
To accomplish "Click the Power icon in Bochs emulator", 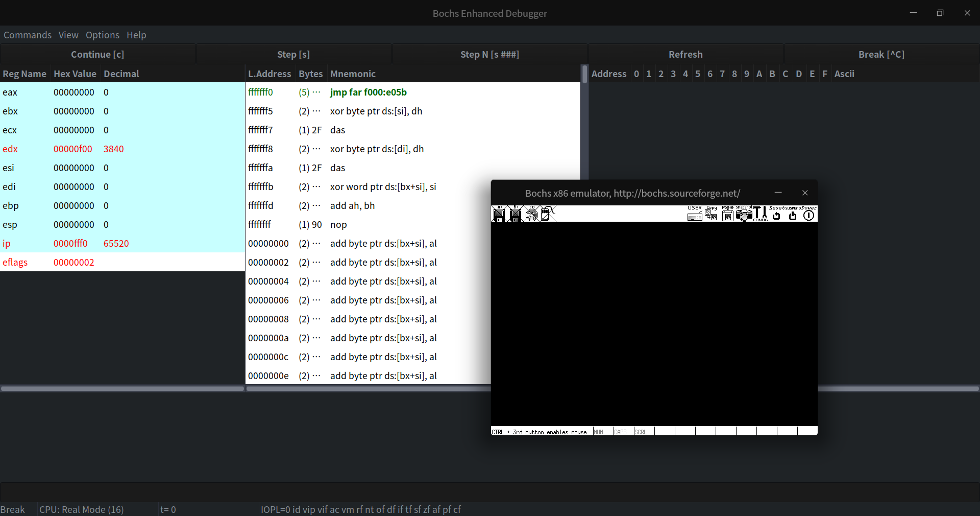I will (809, 214).
